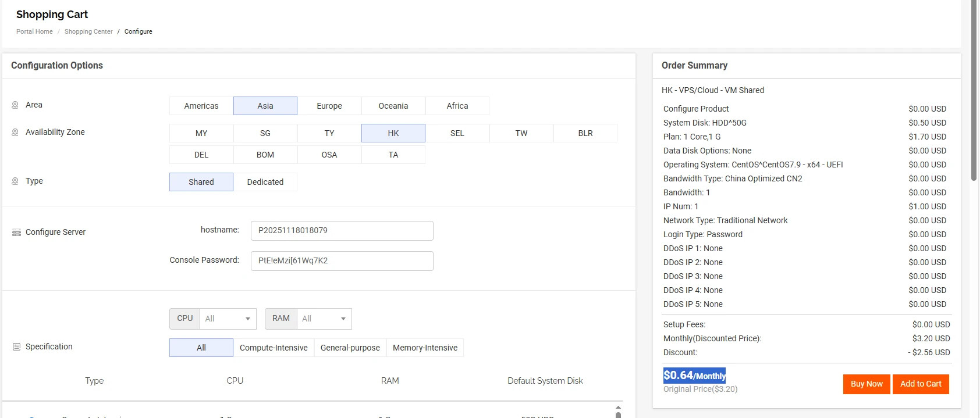The height and width of the screenshot is (418, 980).
Task: Show General-purpose specifications
Action: point(350,348)
